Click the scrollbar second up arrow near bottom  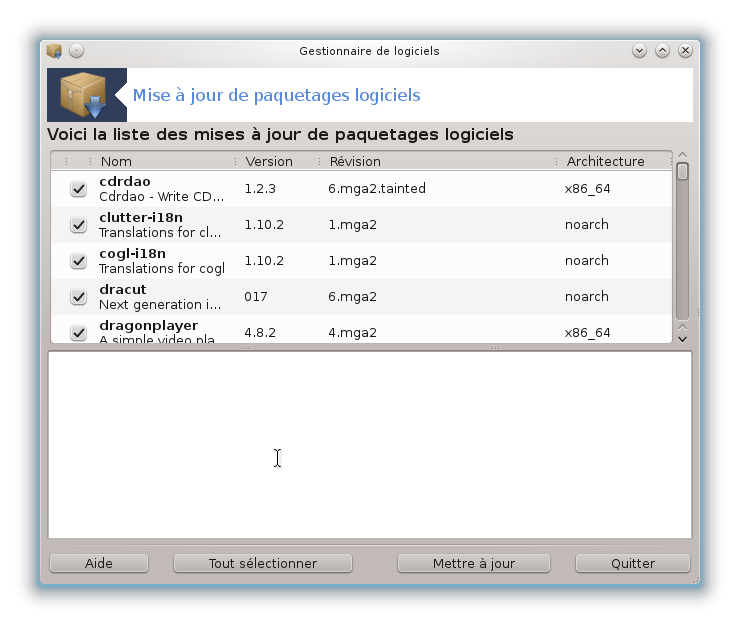pos(682,327)
